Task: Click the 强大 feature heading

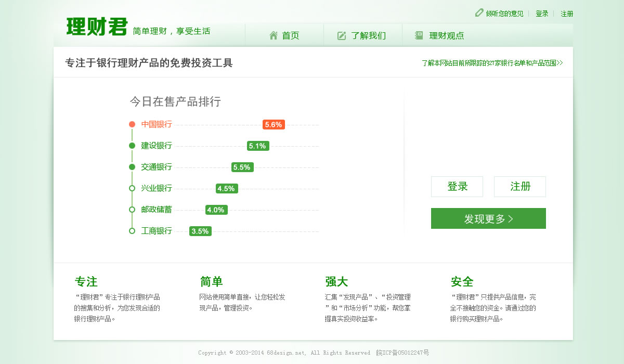Action: point(336,282)
